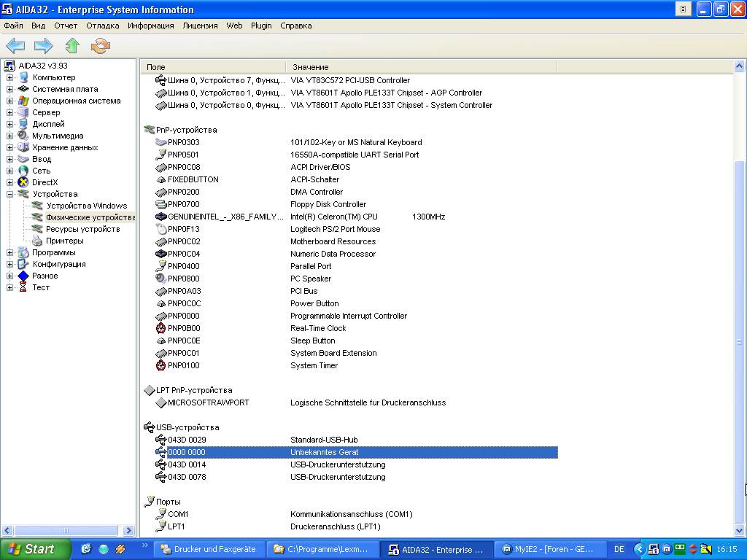Click the GENUINEINTEL CPU chip icon
747x560 pixels.
[161, 217]
